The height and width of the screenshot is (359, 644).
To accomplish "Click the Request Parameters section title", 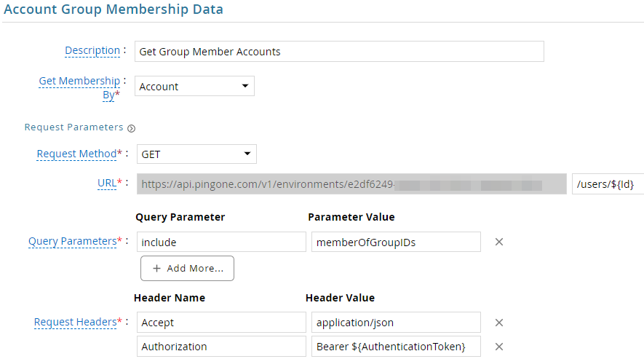I will tap(74, 127).
